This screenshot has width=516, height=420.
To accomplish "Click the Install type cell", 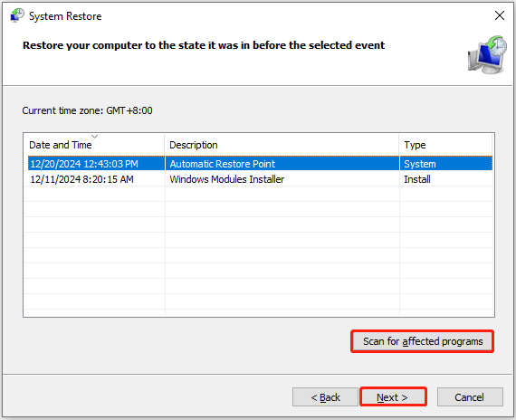I will point(417,179).
